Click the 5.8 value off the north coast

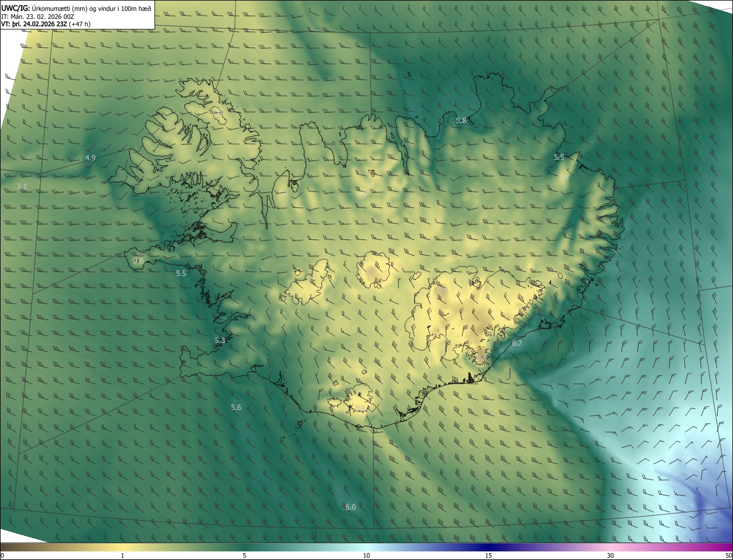pyautogui.click(x=461, y=121)
